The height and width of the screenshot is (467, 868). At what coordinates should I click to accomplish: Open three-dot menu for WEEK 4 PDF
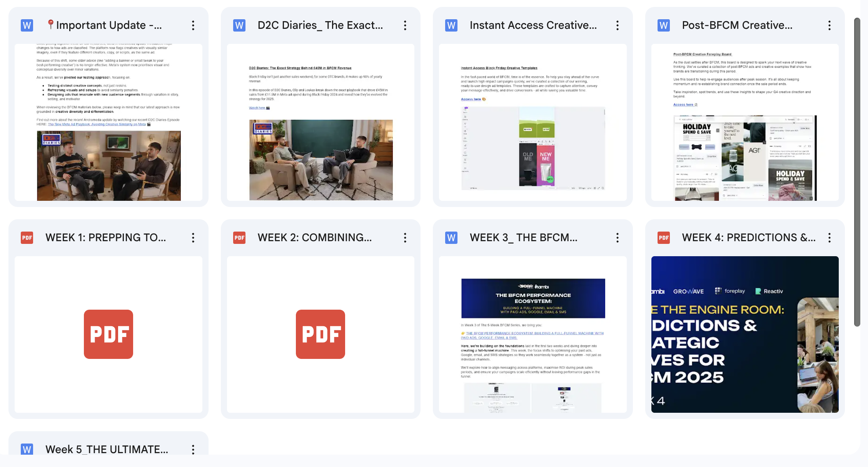[830, 238]
